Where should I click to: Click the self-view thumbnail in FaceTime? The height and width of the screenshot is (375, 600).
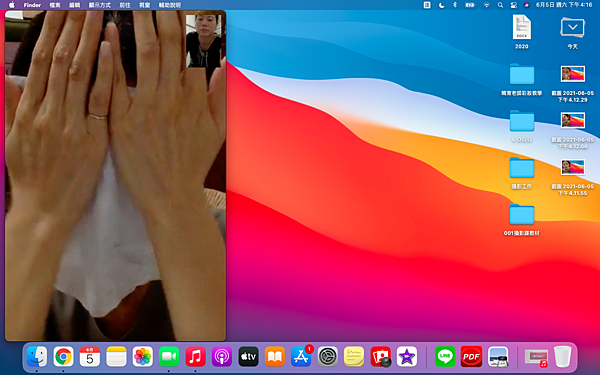[x=204, y=41]
